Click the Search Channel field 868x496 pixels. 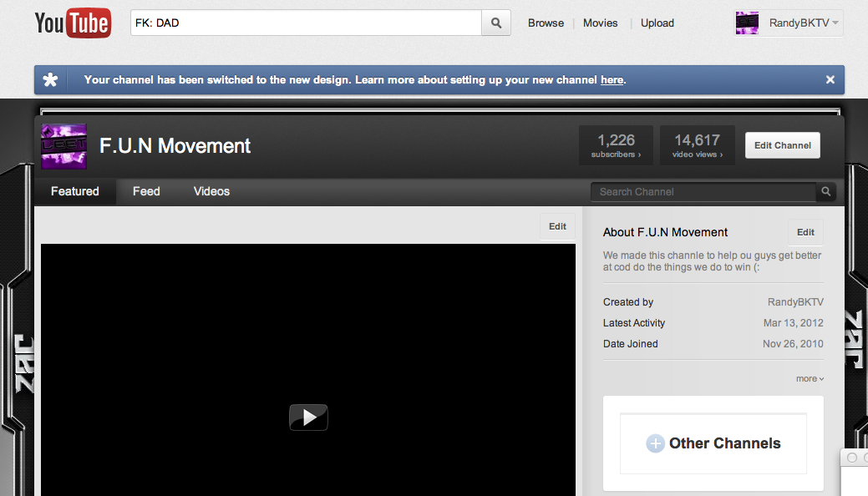pyautogui.click(x=703, y=191)
